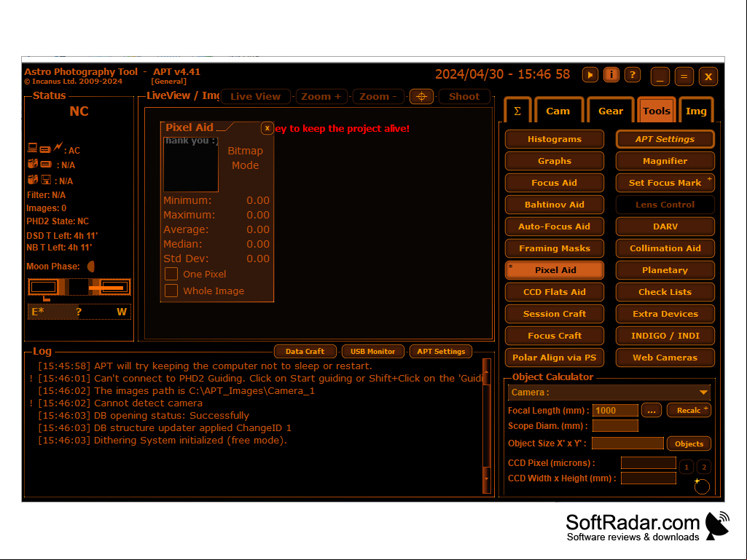Close the Pixel Aid panel

(267, 128)
